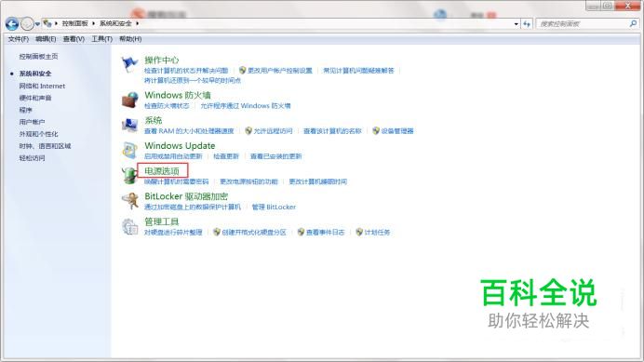Select 系统和安全 in the sidebar
Viewport: 644px width, 362px height.
pos(35,74)
